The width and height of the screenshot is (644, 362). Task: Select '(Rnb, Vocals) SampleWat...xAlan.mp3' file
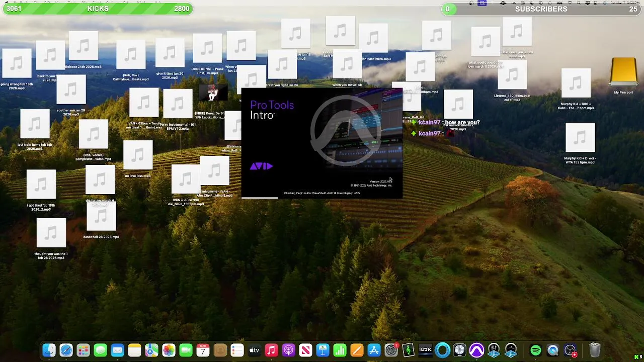tap(94, 134)
